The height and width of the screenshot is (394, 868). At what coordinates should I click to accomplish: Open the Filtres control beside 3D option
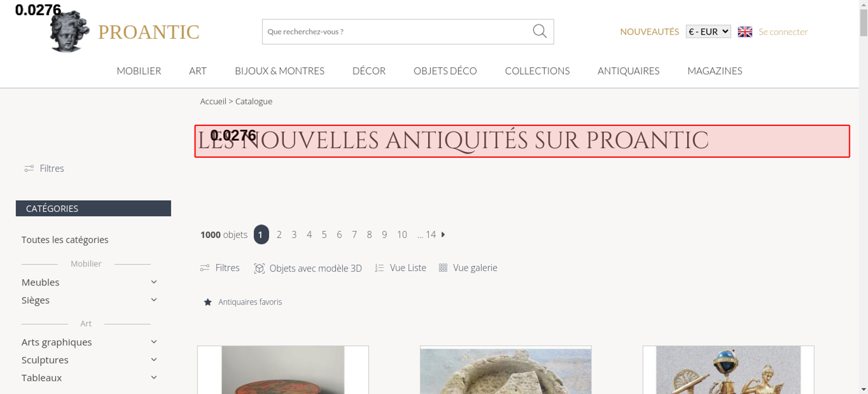coord(220,268)
